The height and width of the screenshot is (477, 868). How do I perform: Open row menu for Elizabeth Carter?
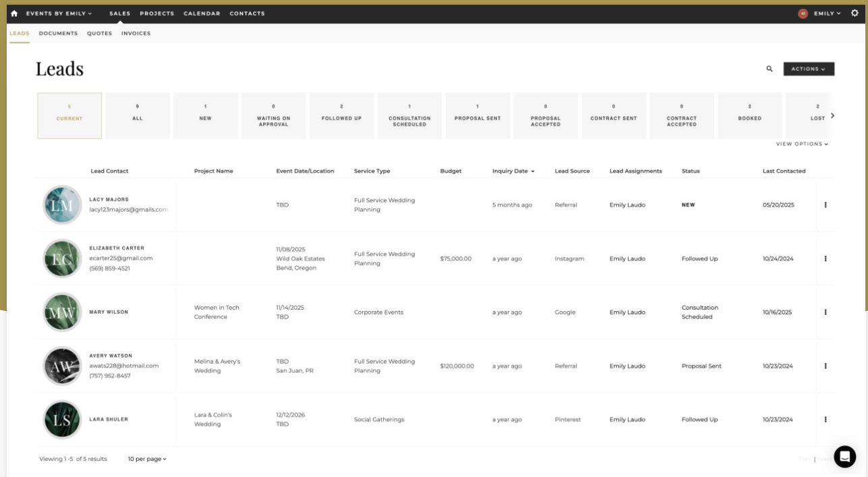826,259
